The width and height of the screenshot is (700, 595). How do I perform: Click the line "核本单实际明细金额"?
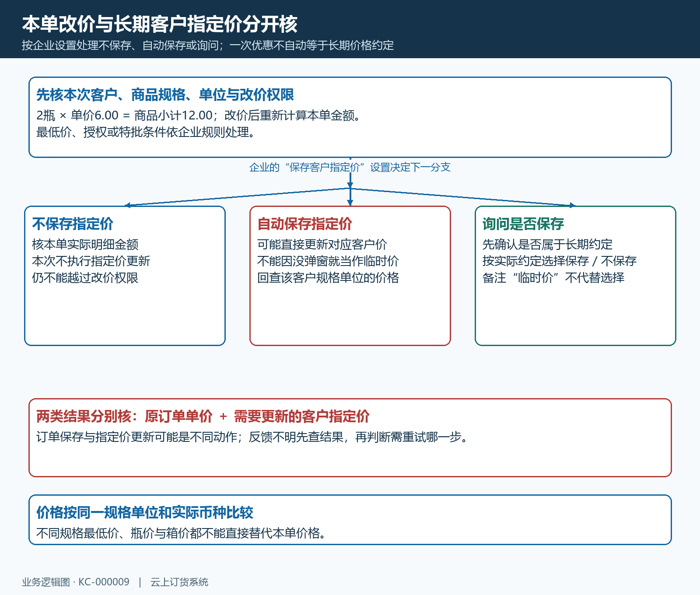tap(85, 245)
